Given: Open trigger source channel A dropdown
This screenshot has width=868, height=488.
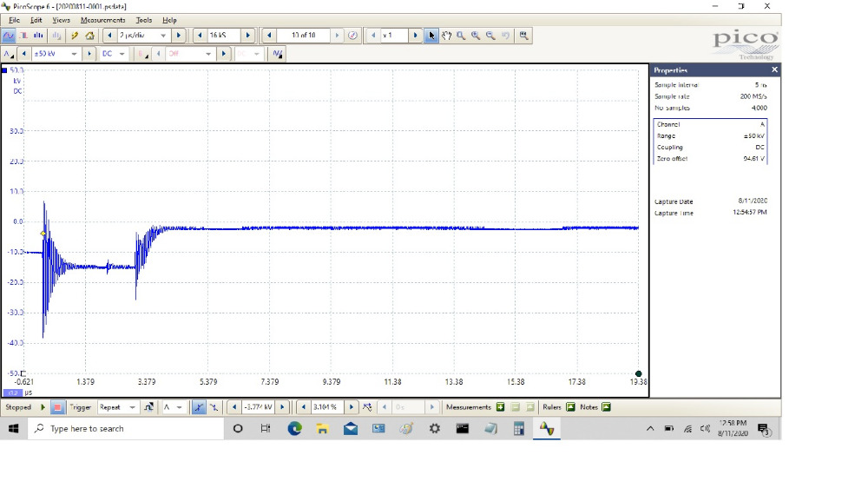Looking at the screenshot, I should tap(180, 407).
